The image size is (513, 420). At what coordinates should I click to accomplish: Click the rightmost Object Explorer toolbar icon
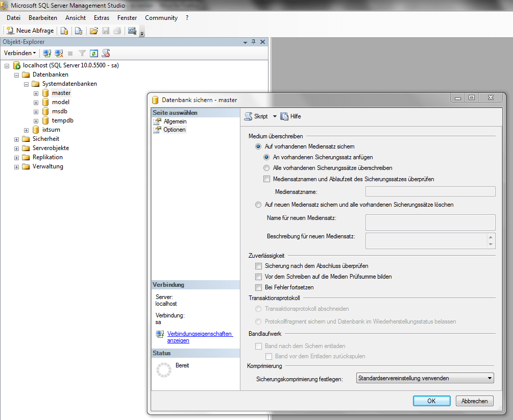(x=106, y=53)
